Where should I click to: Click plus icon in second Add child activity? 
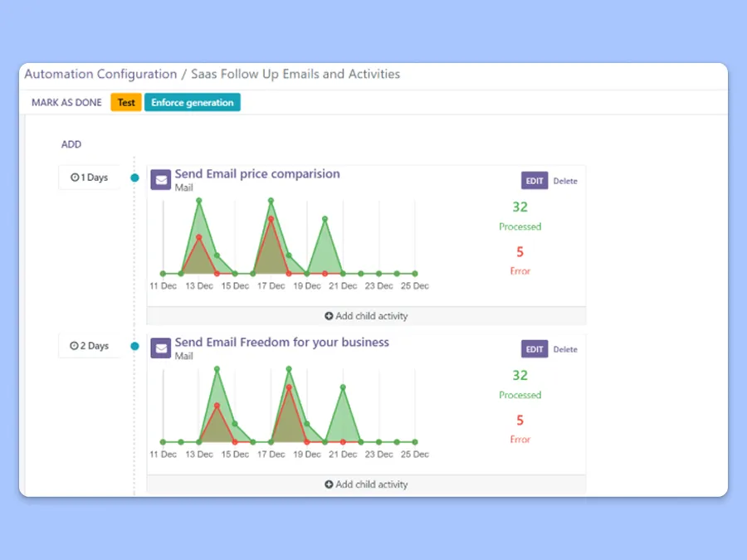coord(329,485)
